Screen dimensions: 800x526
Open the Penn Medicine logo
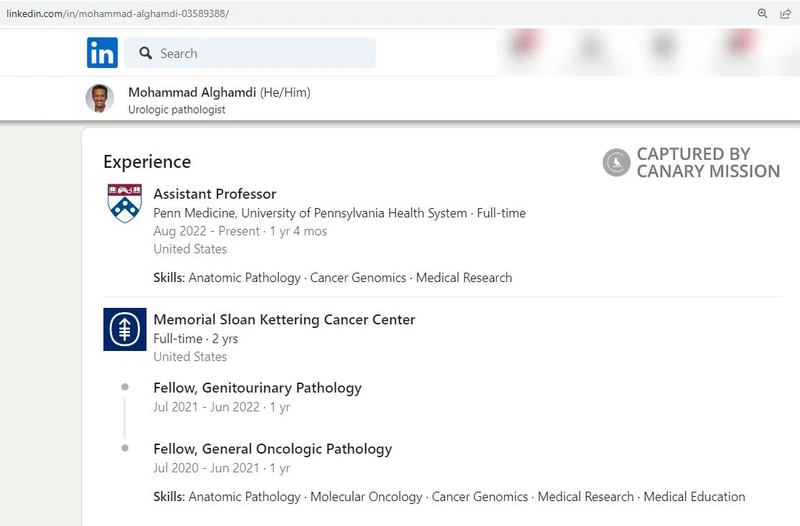pyautogui.click(x=124, y=203)
